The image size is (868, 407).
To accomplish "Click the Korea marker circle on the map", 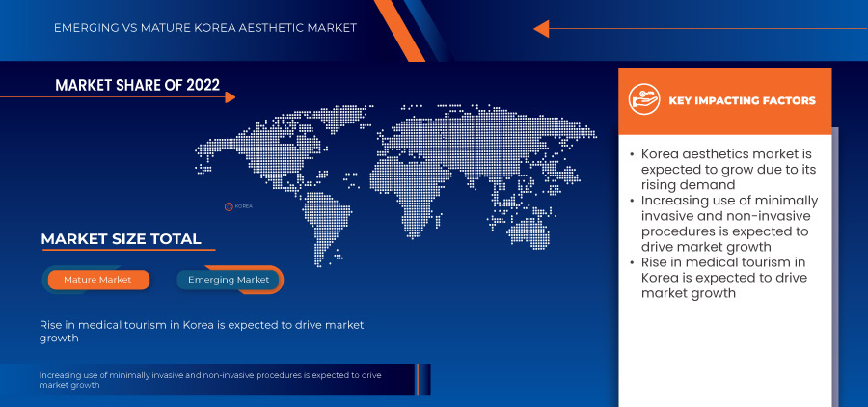I will tap(229, 205).
